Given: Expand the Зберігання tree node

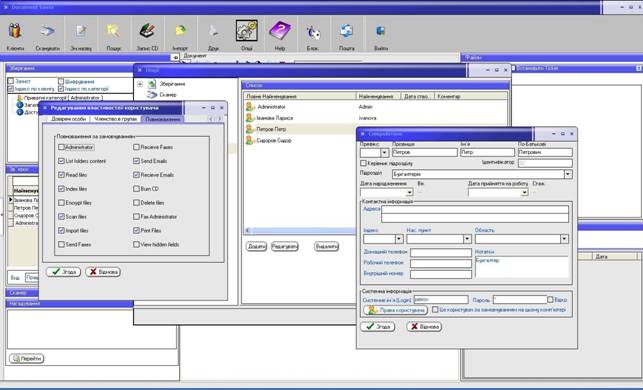Looking at the screenshot, I should (140, 84).
